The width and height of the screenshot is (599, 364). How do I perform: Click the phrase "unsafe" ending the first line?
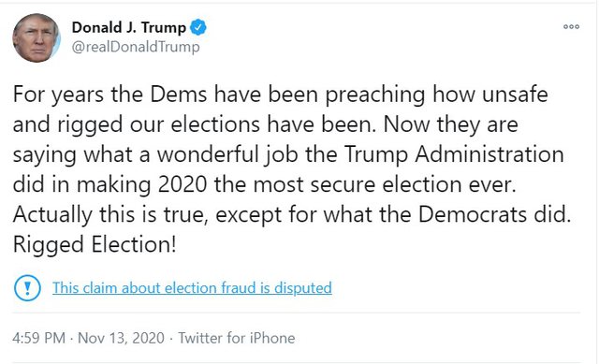click(515, 95)
